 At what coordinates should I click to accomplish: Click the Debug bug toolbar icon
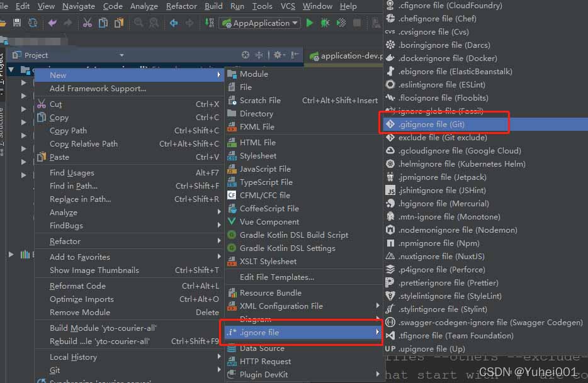coord(325,23)
